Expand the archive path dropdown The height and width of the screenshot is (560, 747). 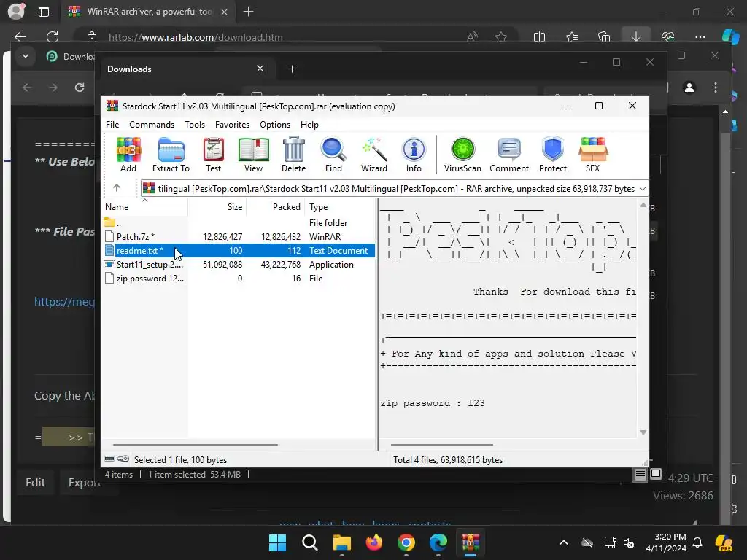642,189
